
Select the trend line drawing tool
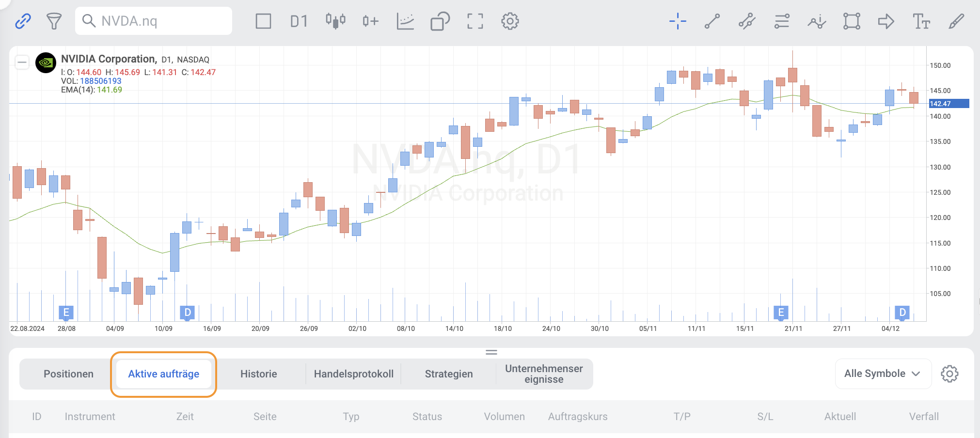pyautogui.click(x=712, y=21)
